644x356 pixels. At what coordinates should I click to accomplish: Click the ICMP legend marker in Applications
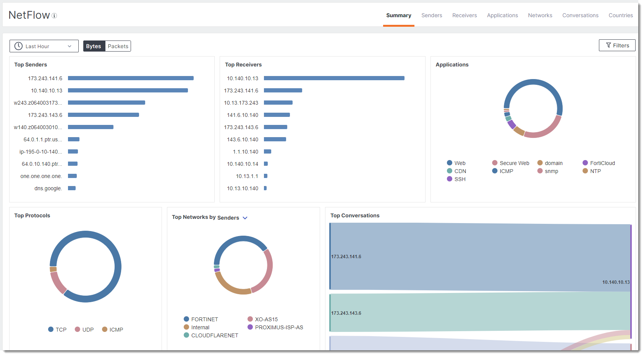coord(495,171)
